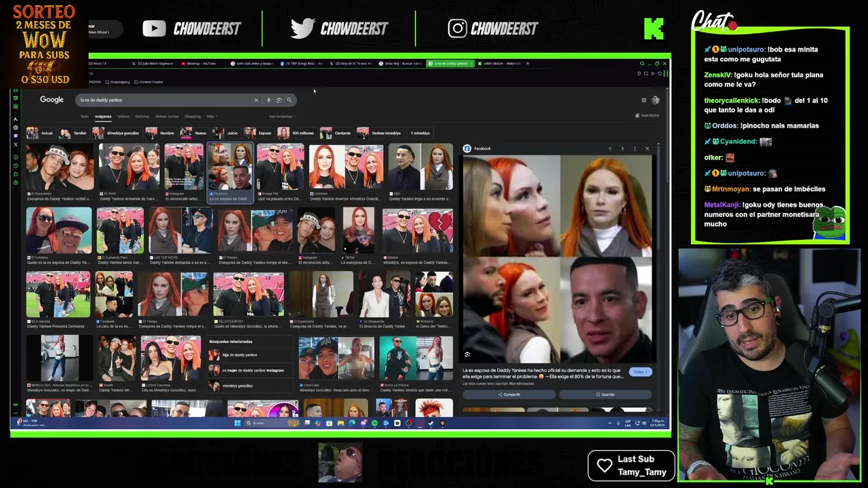Screen dimensions: 868x488
Task: Expand the Más dropdown
Action: [x=211, y=117]
